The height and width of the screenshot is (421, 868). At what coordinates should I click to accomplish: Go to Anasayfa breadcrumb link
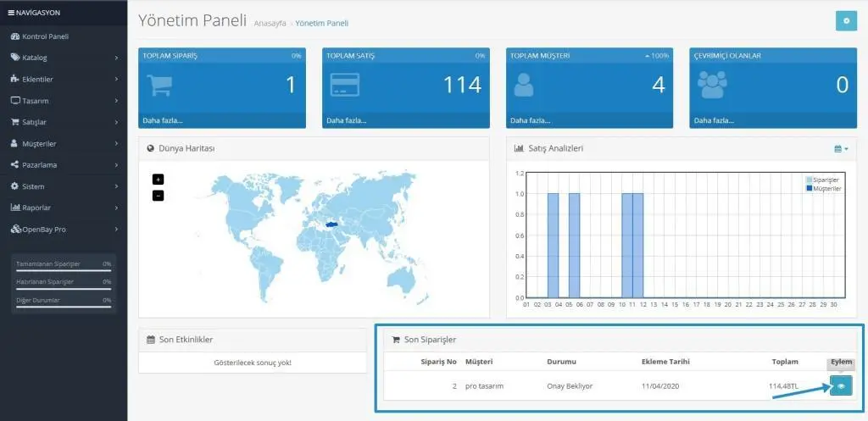point(270,23)
